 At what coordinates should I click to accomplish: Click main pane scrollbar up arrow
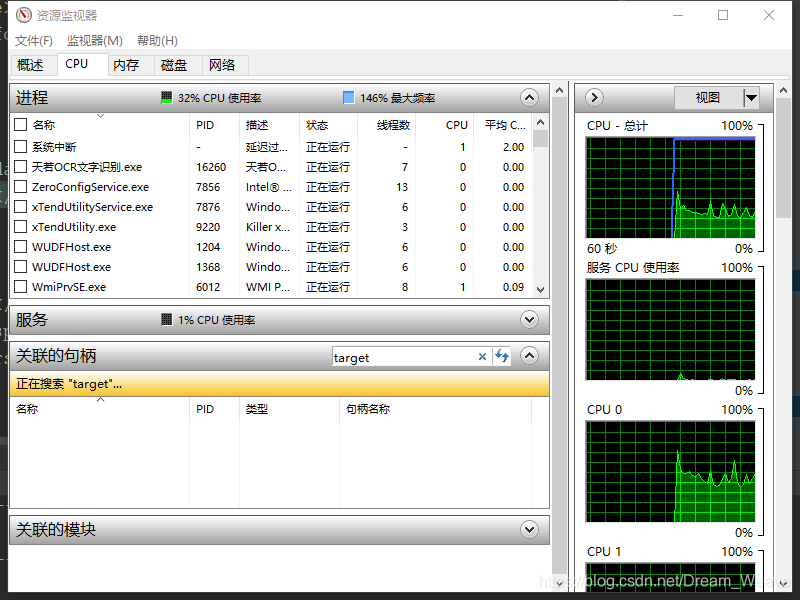click(560, 91)
